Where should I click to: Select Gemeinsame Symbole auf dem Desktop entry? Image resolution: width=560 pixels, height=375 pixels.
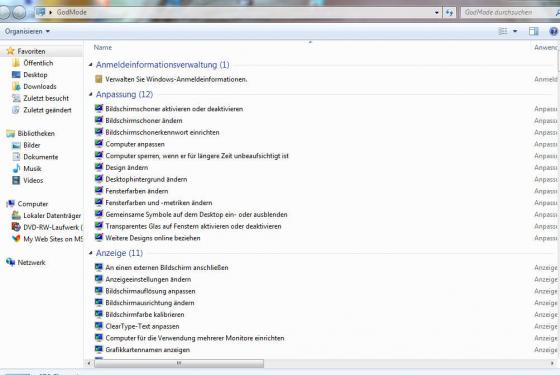click(x=196, y=215)
